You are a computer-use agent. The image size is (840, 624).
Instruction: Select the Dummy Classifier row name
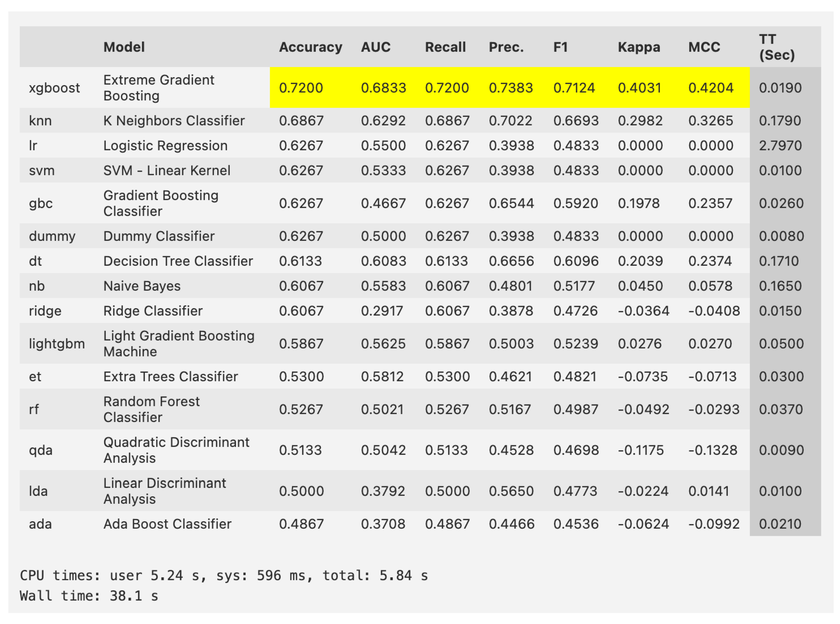[158, 236]
